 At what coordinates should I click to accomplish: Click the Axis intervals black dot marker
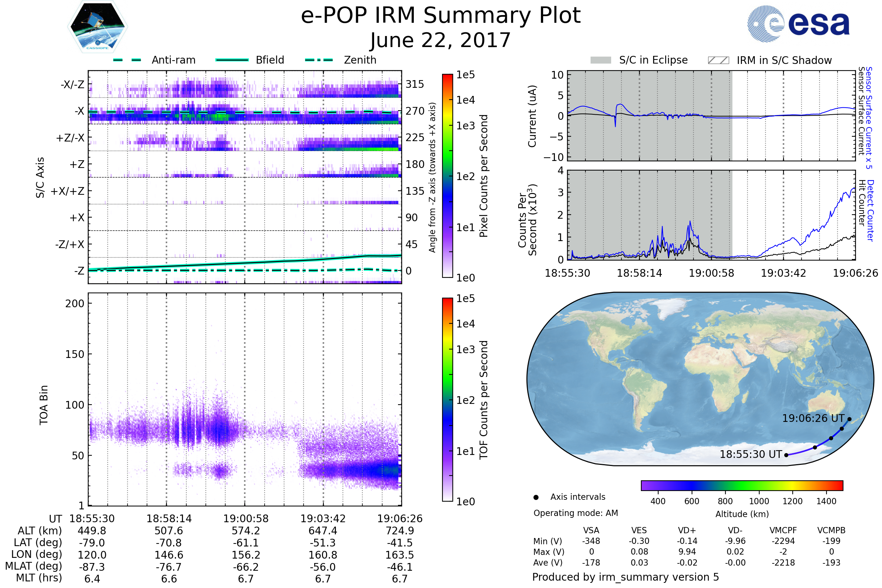pyautogui.click(x=536, y=497)
